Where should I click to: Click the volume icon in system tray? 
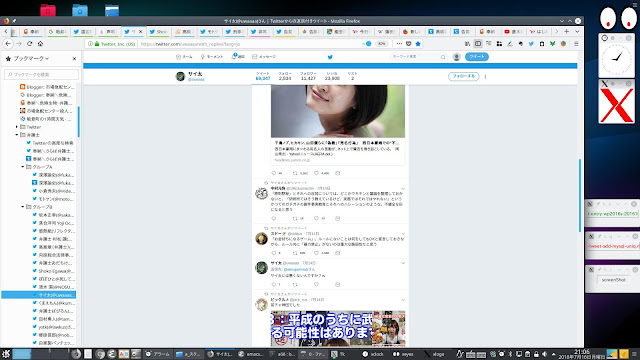click(544, 354)
